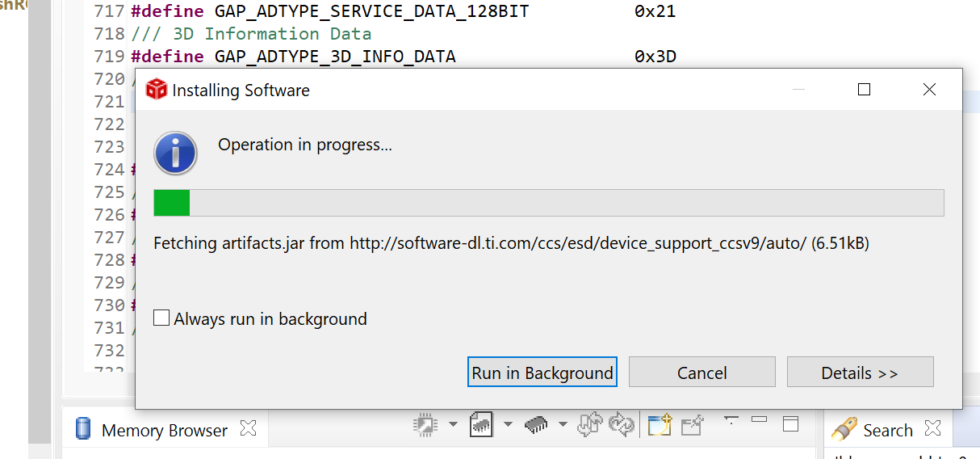Click the Installing Software dialog title icon
Viewport: 980px width, 459px height.
156,90
